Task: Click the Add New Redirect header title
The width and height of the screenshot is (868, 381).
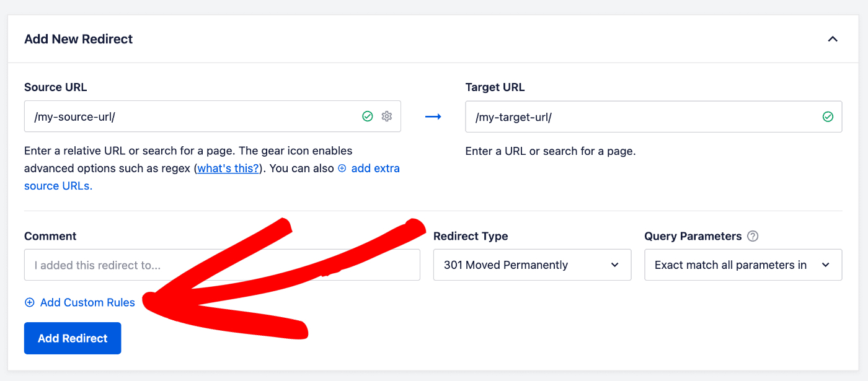Action: (x=78, y=38)
